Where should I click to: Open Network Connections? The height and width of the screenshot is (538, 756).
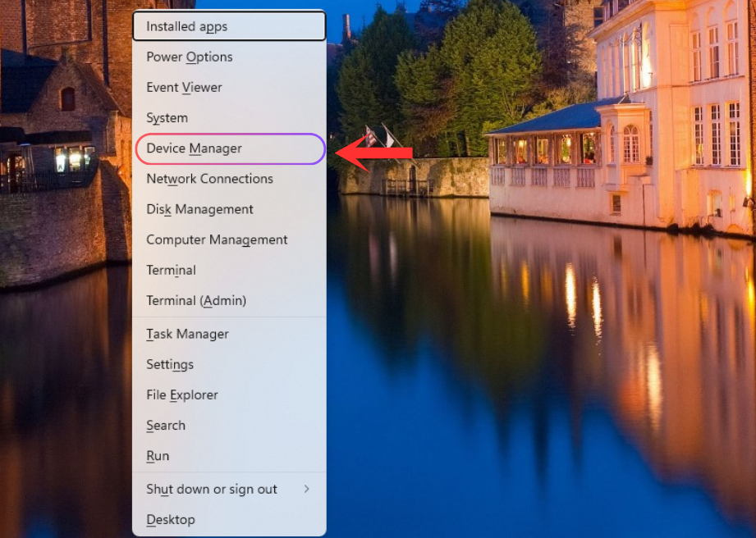(230, 179)
